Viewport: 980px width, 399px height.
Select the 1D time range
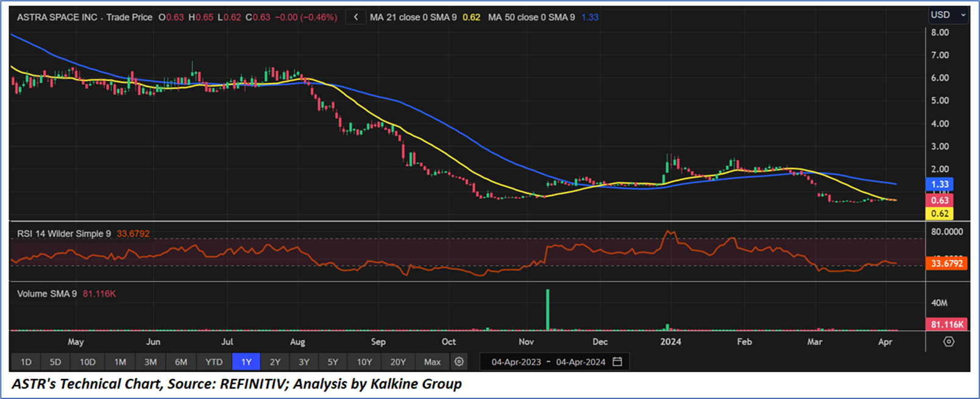[x=26, y=362]
